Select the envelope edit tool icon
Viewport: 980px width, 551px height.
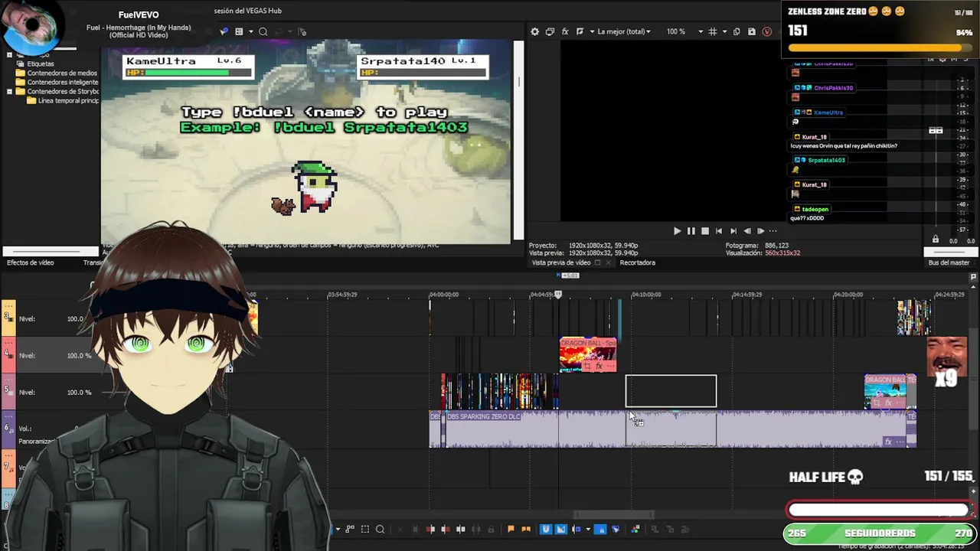pos(350,529)
